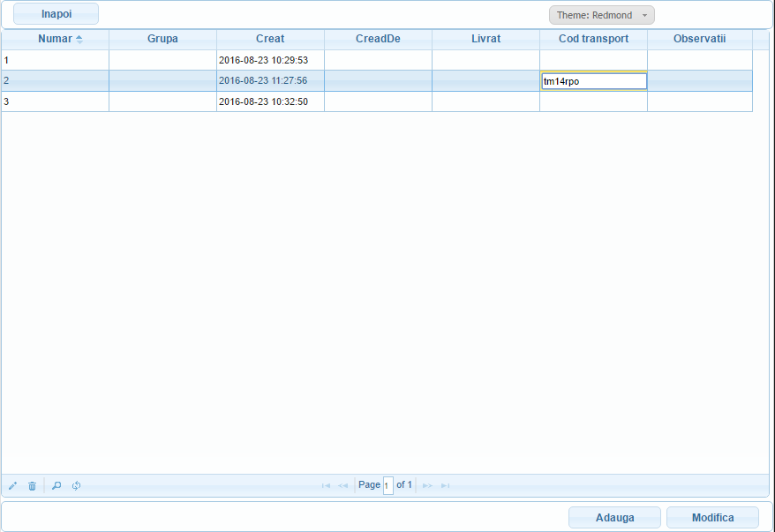Click the tm14rpo cell editor

tap(593, 80)
